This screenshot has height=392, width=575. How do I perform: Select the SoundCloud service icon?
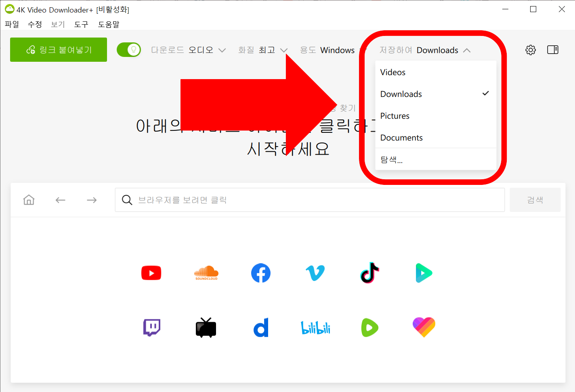tap(206, 273)
